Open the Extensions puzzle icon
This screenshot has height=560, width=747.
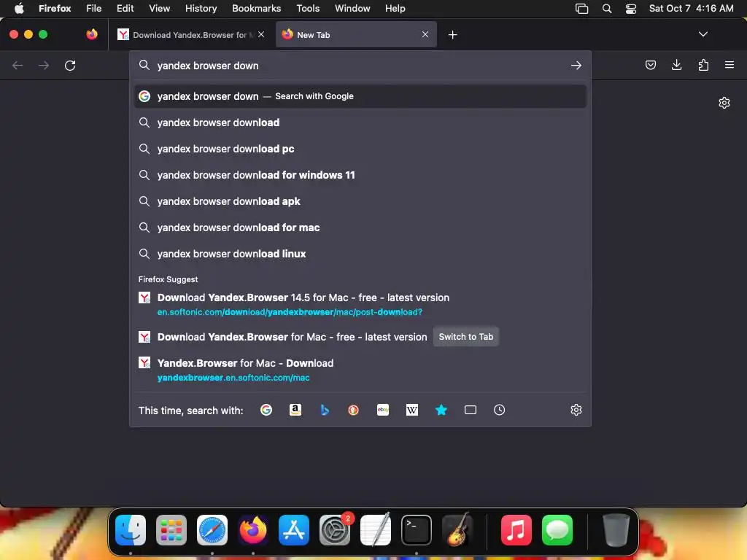(703, 65)
